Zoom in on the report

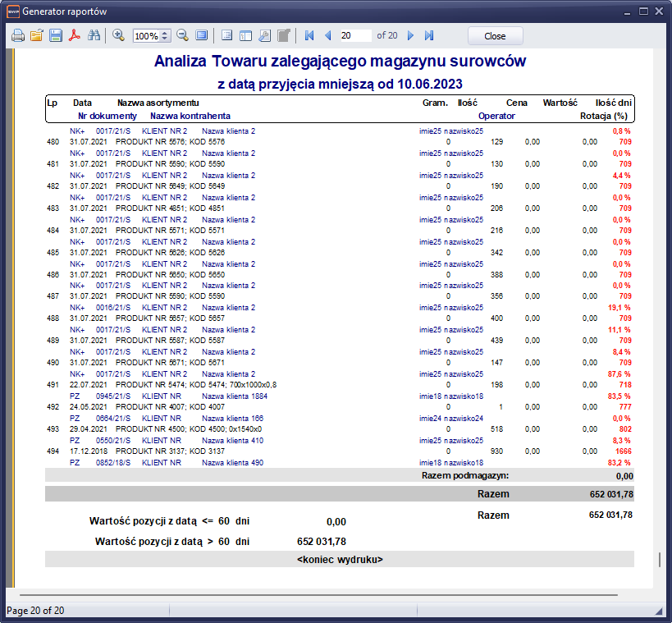[x=118, y=36]
